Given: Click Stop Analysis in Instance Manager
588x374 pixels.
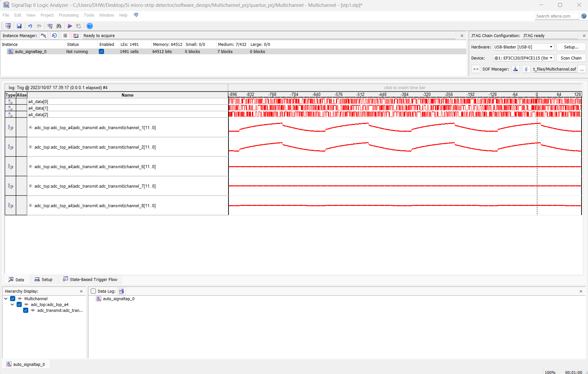Looking at the screenshot, I should pos(65,35).
